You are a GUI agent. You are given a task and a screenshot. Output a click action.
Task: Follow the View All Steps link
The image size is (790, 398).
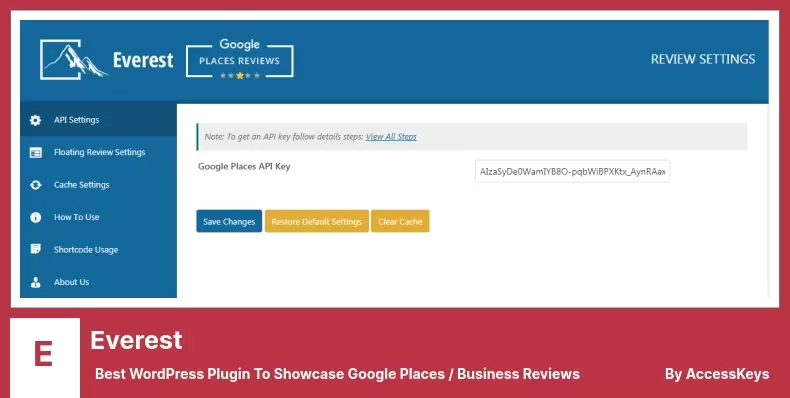tap(391, 137)
